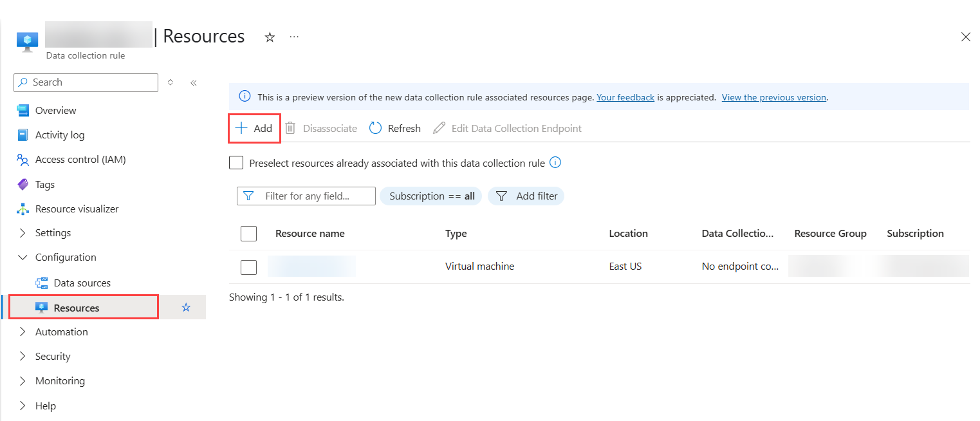Click the favorite star next to Resources title

click(270, 37)
